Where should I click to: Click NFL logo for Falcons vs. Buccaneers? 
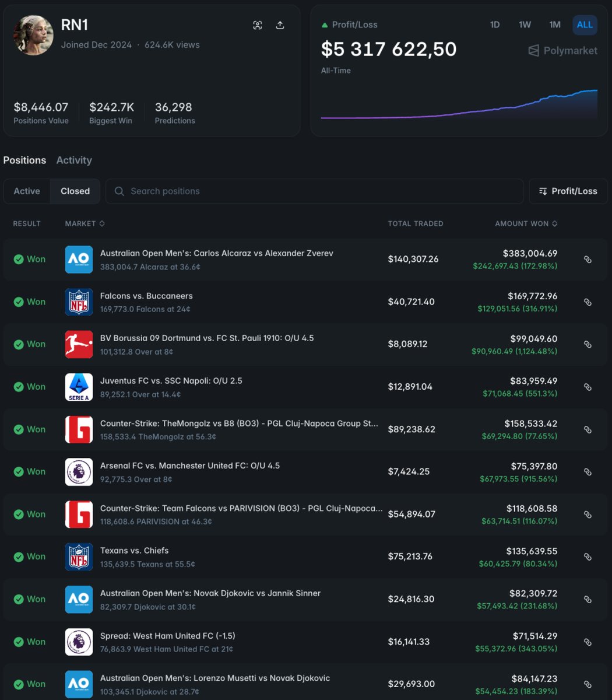(x=79, y=302)
